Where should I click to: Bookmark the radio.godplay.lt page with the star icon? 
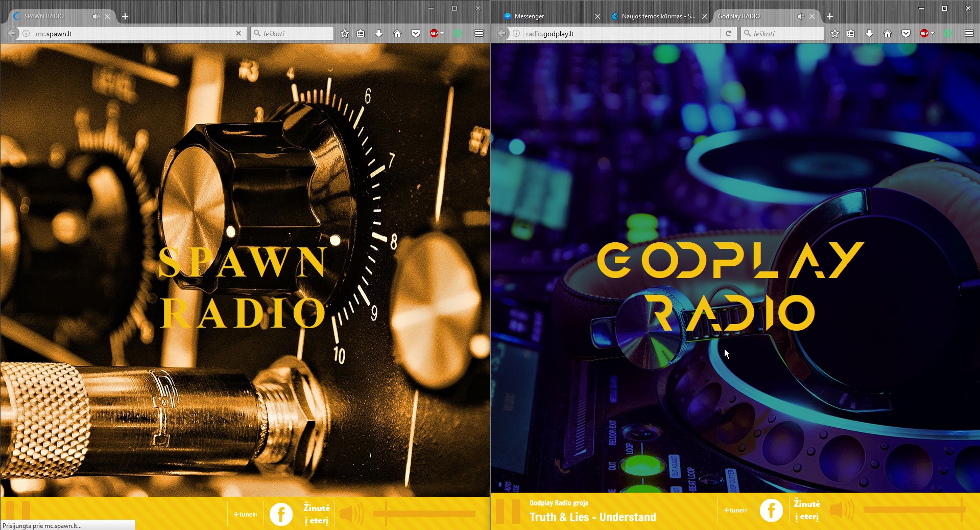[x=835, y=33]
